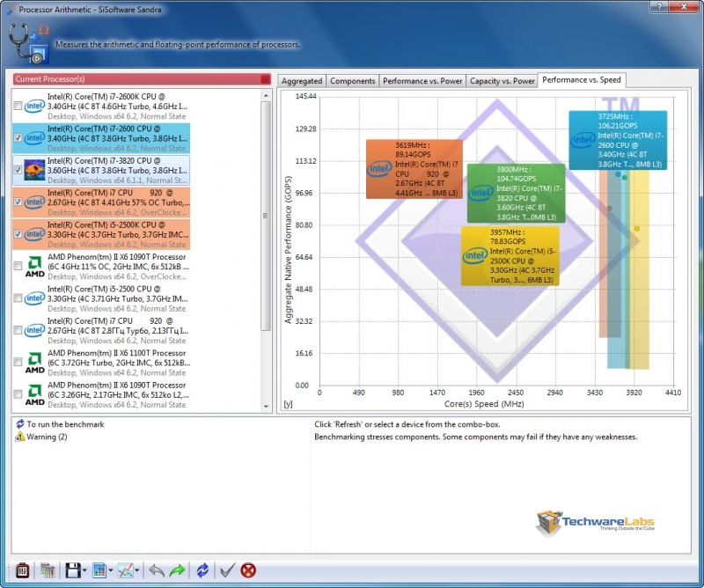Click the run benchmark refresh icon
Image resolution: width=704 pixels, height=588 pixels.
[x=19, y=424]
